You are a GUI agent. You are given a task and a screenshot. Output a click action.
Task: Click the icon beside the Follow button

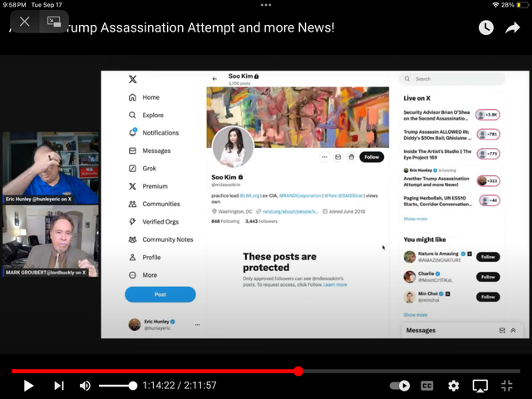(x=352, y=157)
